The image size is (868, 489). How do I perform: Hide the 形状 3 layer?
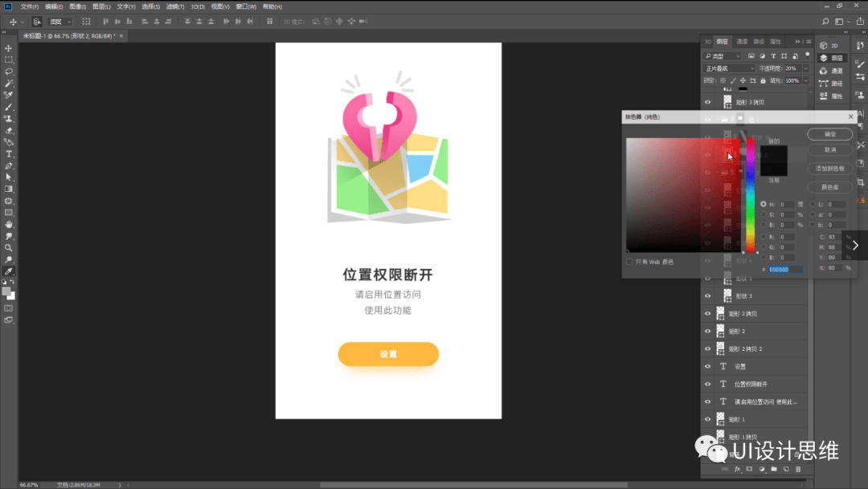(x=707, y=296)
